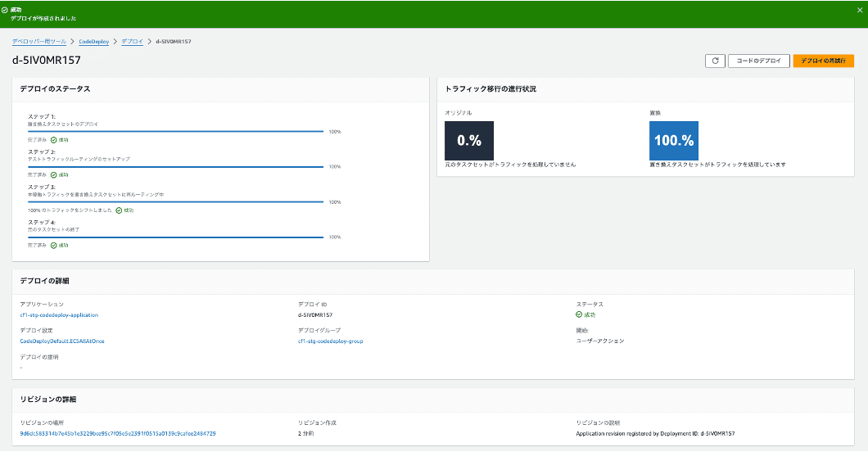Viewport: 868px width, 452px height.
Task: Click the デプロイのステータス panel heading
Action: (55, 88)
